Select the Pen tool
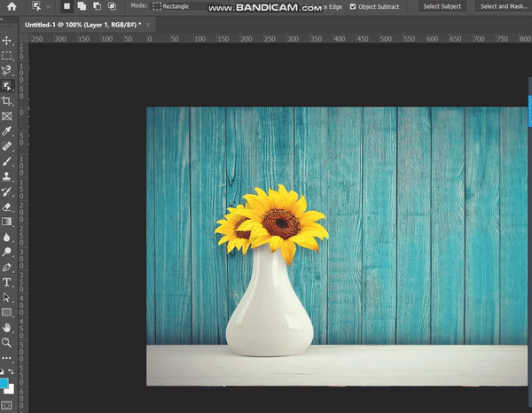The width and height of the screenshot is (532, 413). [x=6, y=267]
